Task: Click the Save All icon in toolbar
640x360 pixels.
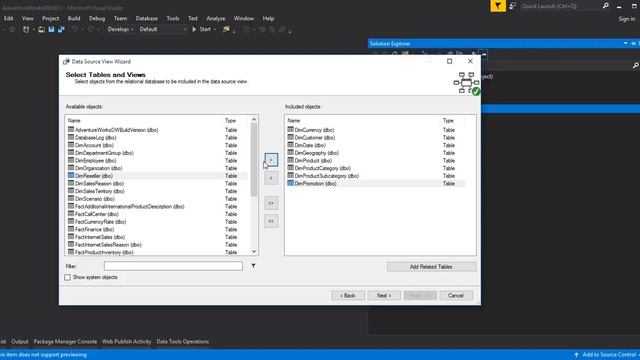Action: 61,29
